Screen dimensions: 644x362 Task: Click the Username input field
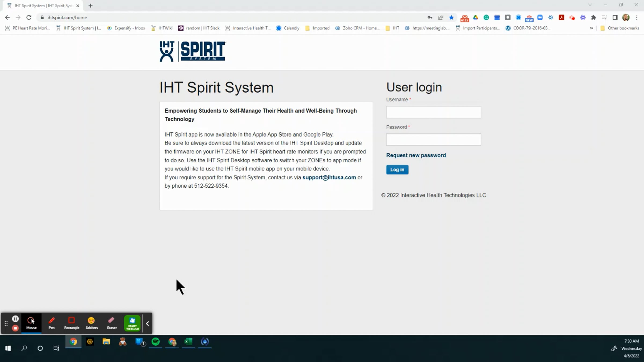click(x=433, y=112)
